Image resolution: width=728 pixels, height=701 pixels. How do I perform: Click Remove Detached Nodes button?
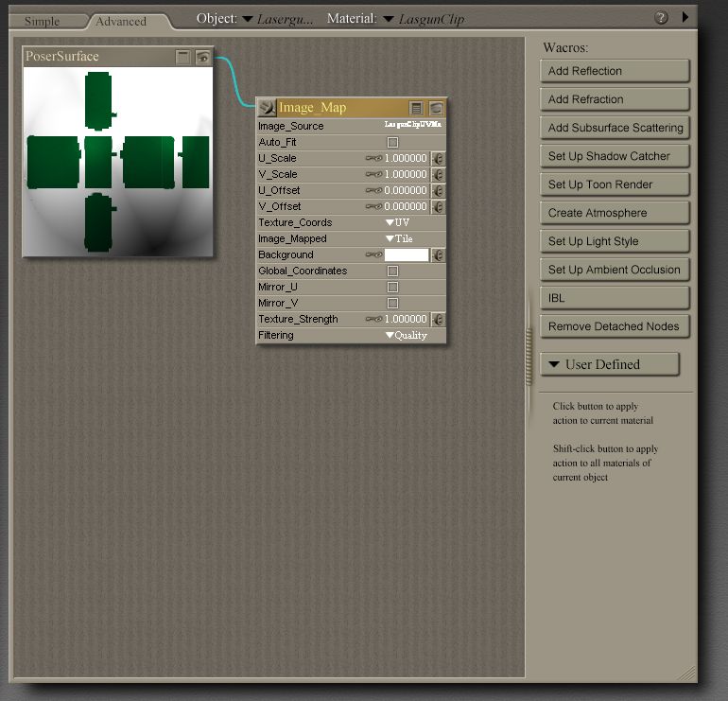[615, 326]
